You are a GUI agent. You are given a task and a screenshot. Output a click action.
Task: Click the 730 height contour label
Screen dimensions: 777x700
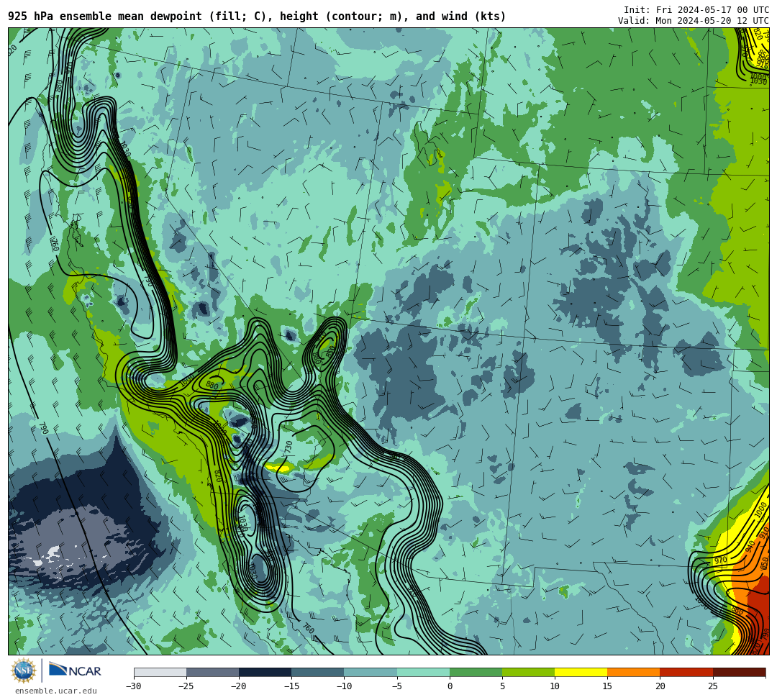coord(289,447)
